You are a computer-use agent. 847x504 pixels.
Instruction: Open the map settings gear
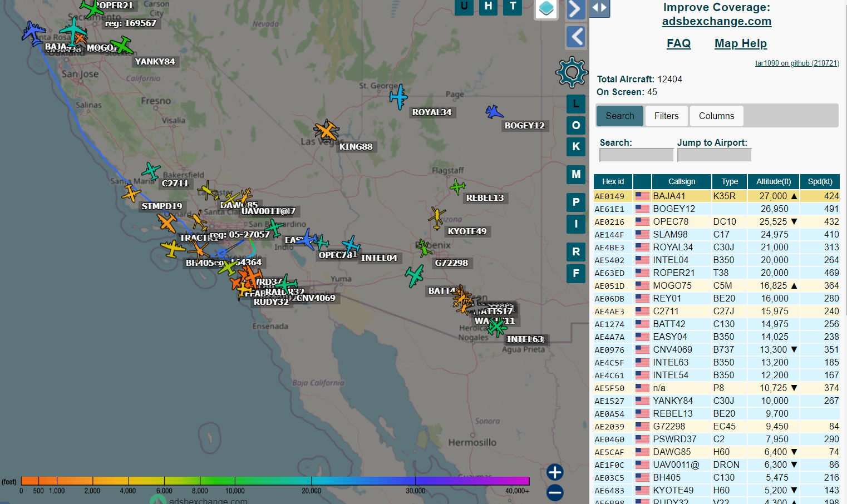point(572,72)
